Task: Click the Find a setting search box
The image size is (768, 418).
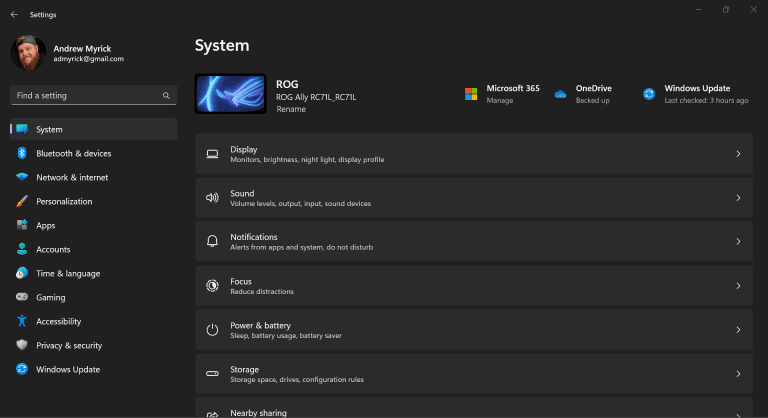Action: coord(85,96)
